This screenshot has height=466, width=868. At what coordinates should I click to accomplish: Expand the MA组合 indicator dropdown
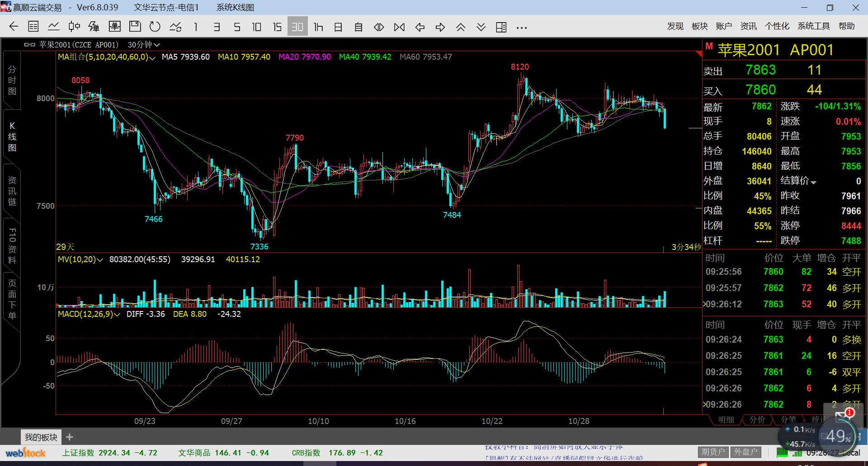152,57
